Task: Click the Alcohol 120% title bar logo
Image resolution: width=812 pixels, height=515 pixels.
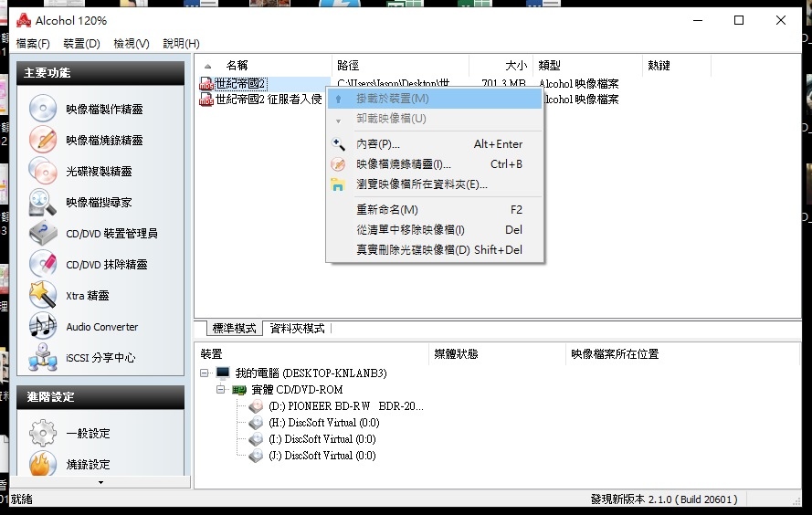Action: click(24, 21)
